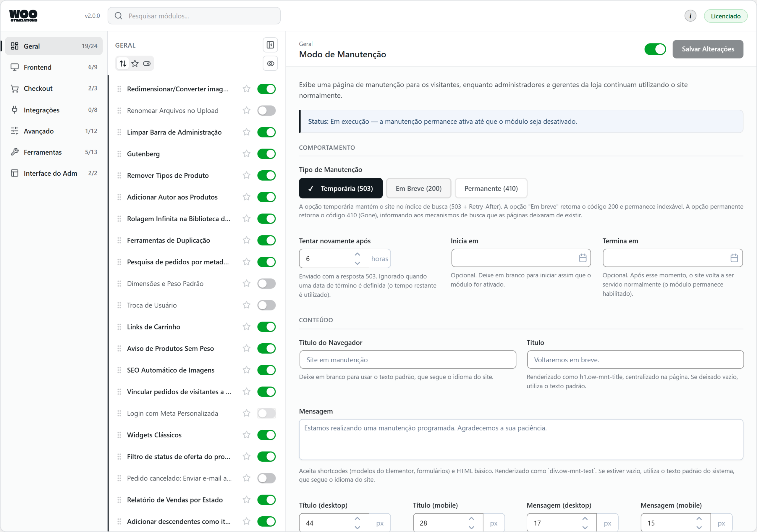Open the Checkout category

tap(54, 88)
